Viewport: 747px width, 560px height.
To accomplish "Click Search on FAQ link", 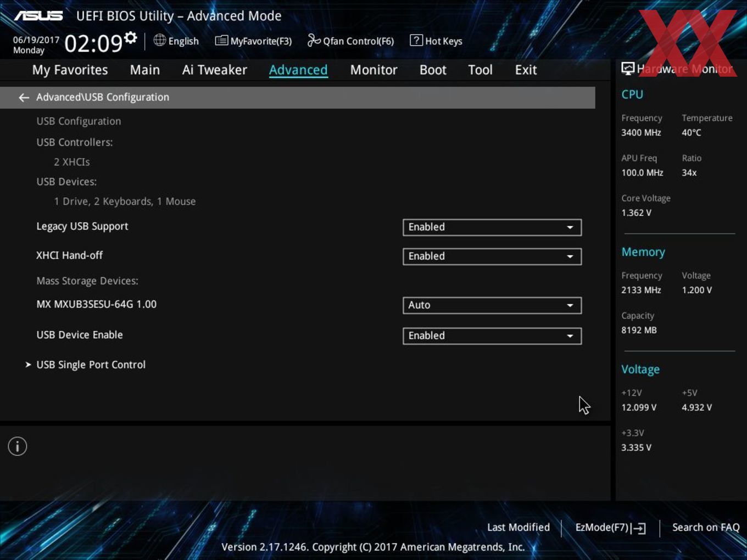I will click(706, 527).
